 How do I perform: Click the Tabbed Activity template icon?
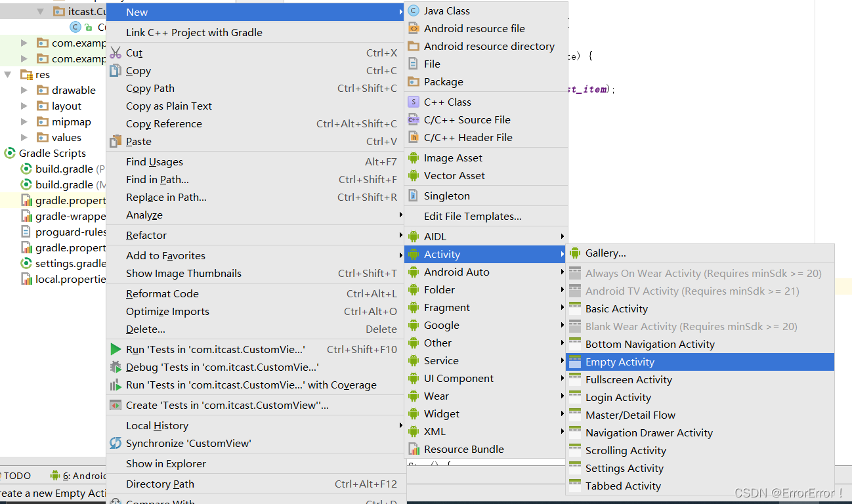click(575, 486)
